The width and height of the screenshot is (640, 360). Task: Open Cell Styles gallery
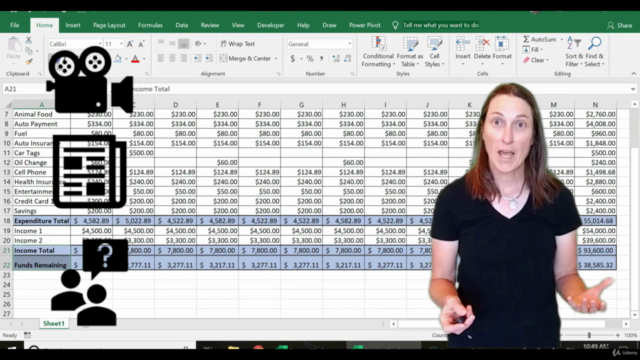pos(434,52)
